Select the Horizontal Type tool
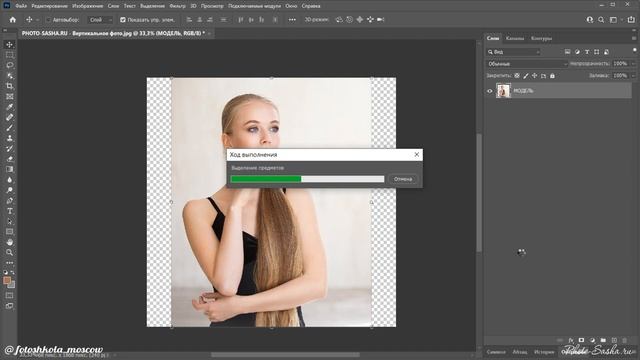 (9, 211)
